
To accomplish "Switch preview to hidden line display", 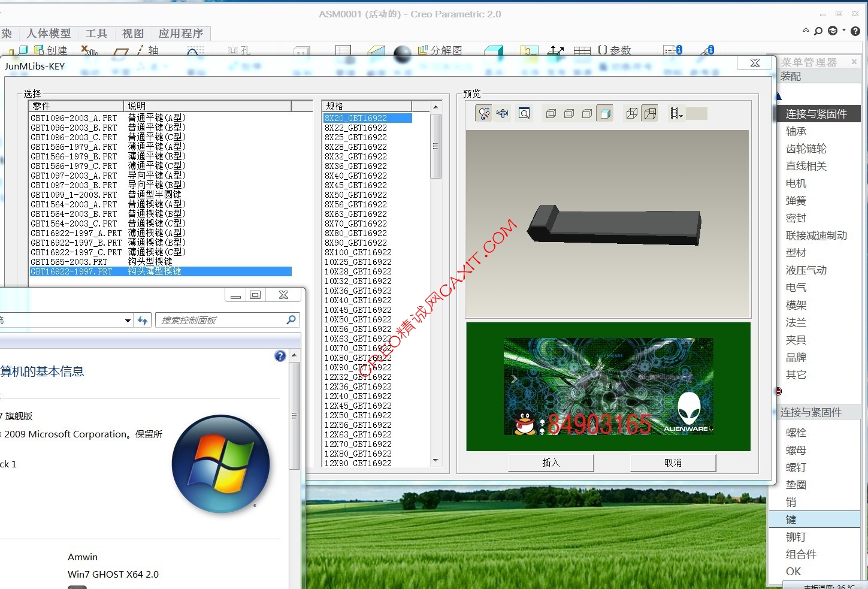I will tap(569, 113).
